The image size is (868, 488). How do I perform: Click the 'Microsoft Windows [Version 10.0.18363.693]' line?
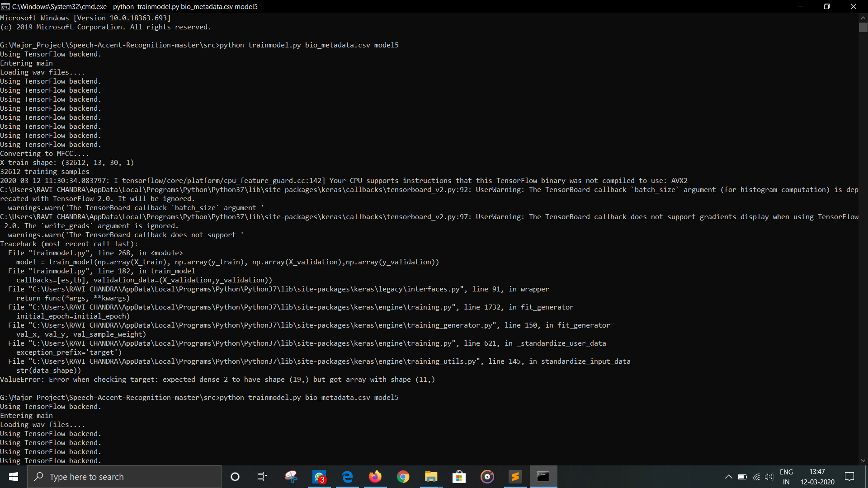[85, 18]
